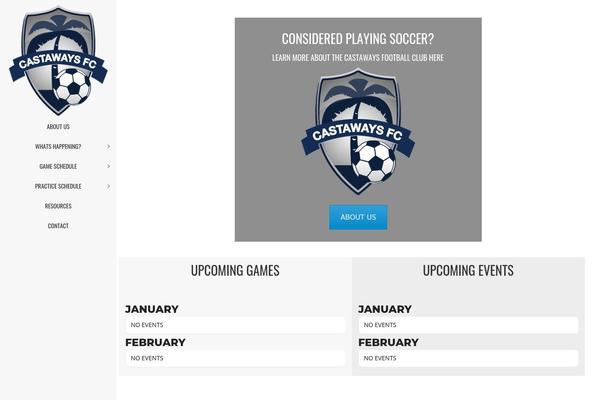Click the Castaways FC sidebar logo
This screenshot has height=400, width=600.
coord(58,62)
